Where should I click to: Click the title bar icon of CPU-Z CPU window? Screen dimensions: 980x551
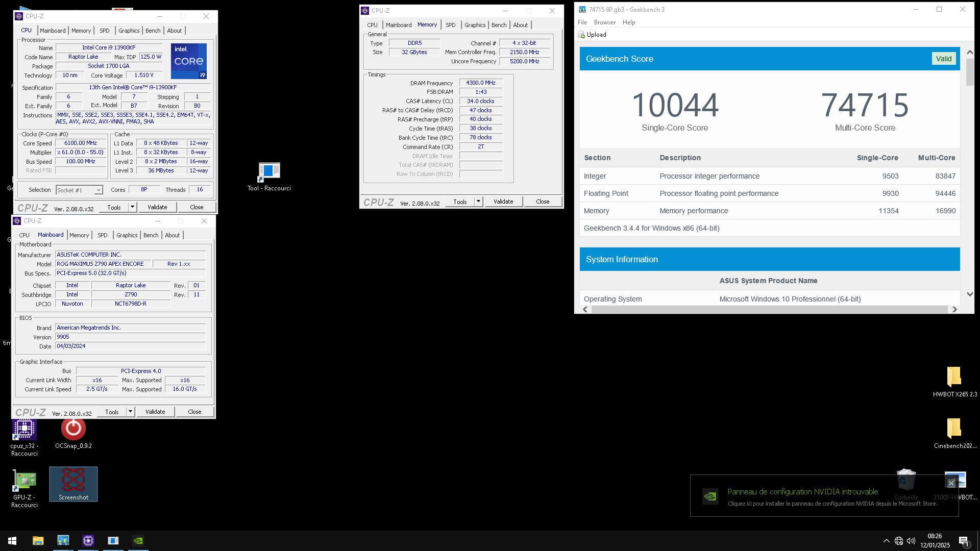19,16
